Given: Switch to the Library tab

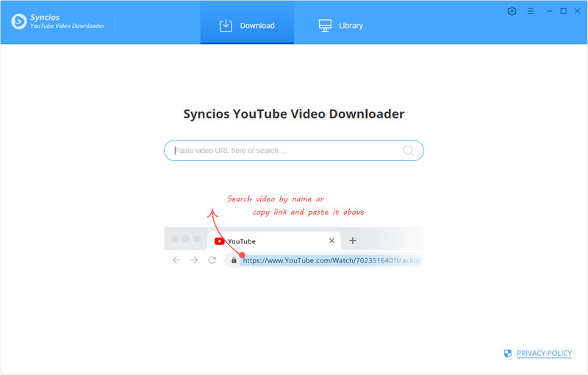Looking at the screenshot, I should coord(340,26).
